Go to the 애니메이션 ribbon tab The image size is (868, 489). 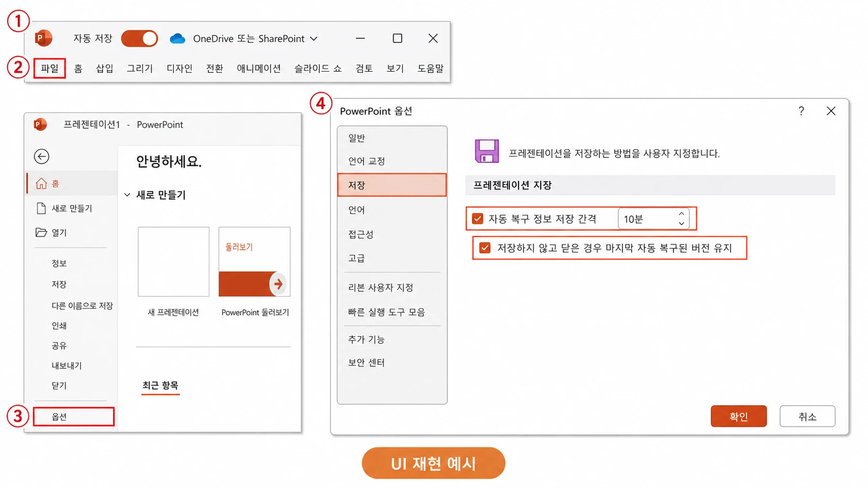259,68
